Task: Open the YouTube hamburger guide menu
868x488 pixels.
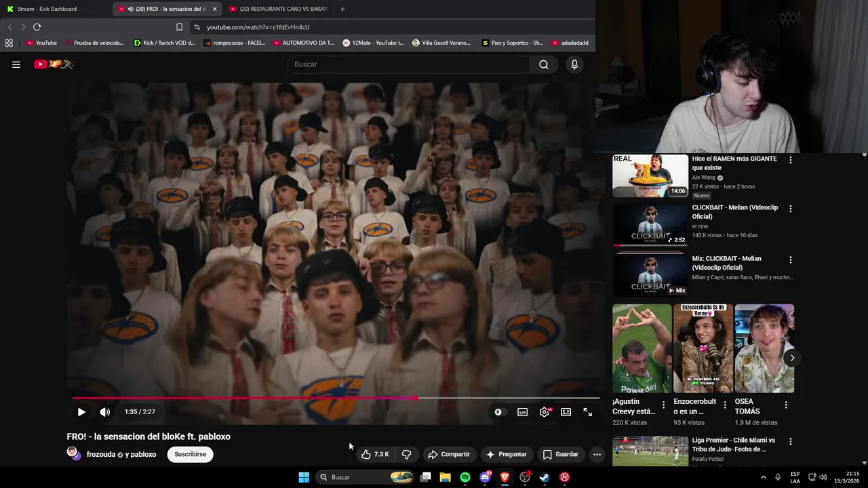Action: 16,64
